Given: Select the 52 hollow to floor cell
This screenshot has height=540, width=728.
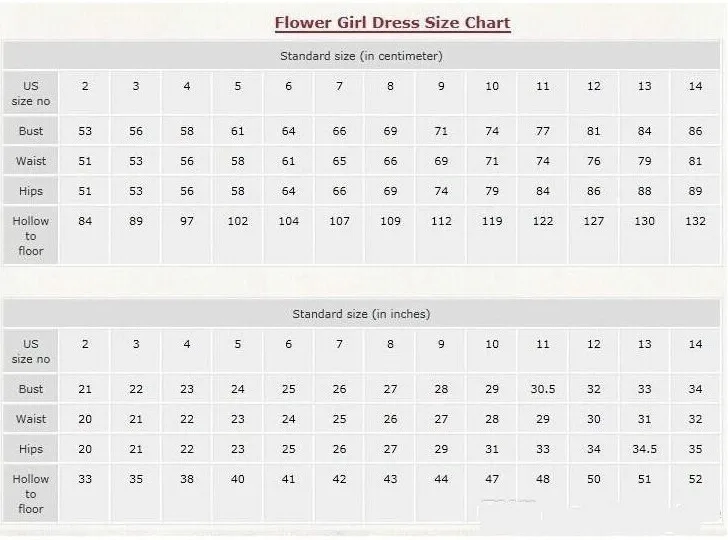Looking at the screenshot, I should click(695, 494).
